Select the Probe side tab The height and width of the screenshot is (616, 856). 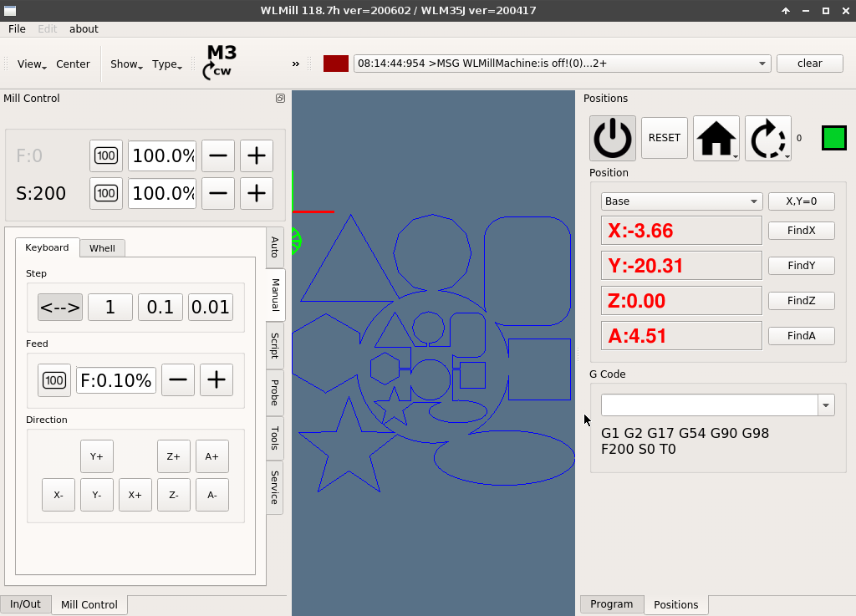[275, 392]
